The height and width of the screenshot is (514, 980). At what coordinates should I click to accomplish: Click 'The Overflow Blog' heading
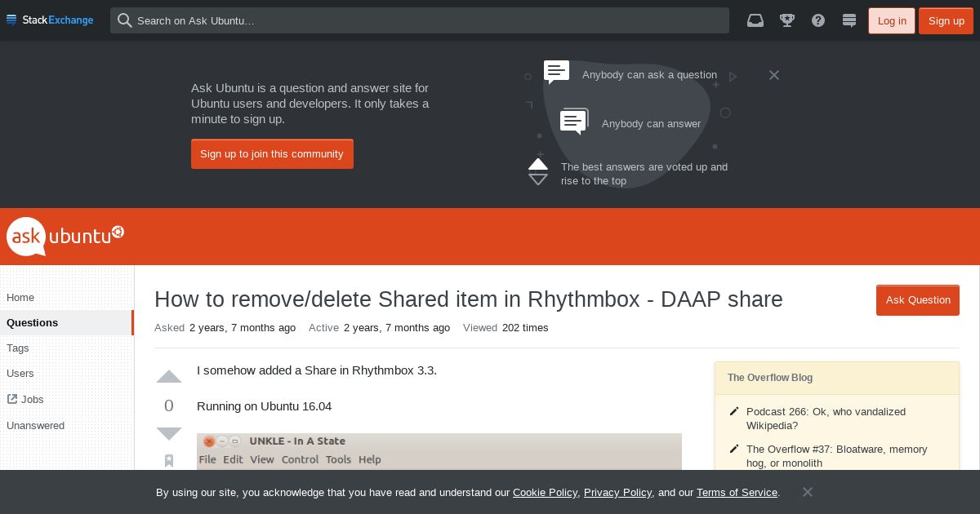coord(770,378)
